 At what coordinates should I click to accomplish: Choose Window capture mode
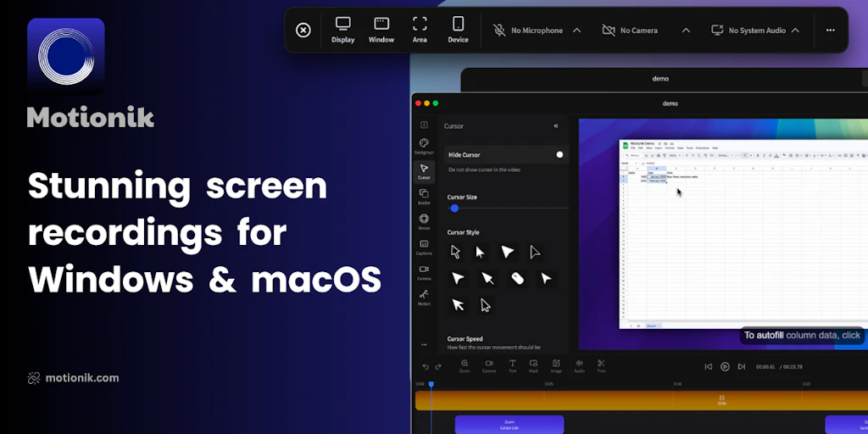point(381,30)
